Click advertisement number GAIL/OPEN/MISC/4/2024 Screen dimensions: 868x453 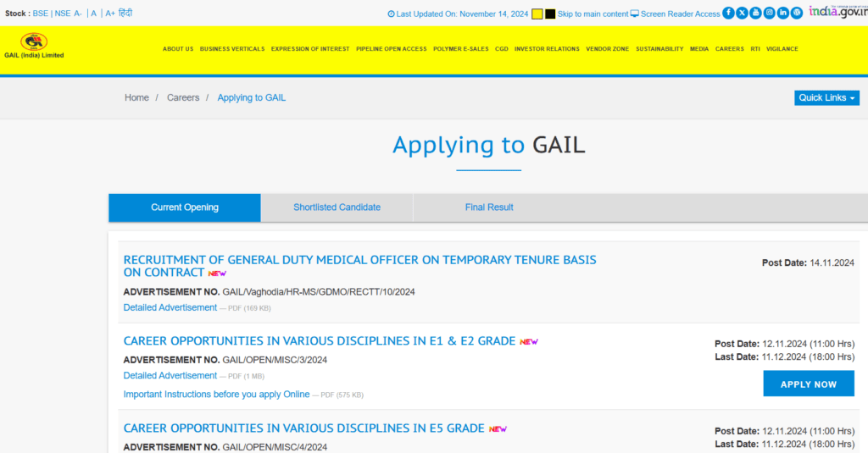click(x=275, y=447)
